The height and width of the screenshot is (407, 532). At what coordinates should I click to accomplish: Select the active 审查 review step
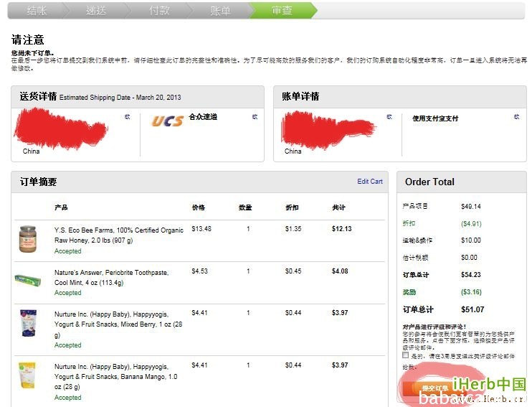(282, 11)
